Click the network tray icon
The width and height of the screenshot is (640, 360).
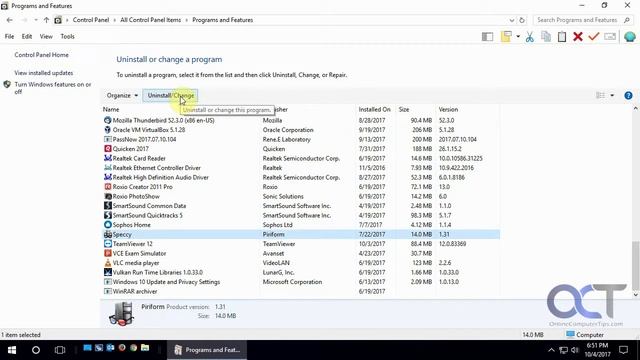coord(564,350)
